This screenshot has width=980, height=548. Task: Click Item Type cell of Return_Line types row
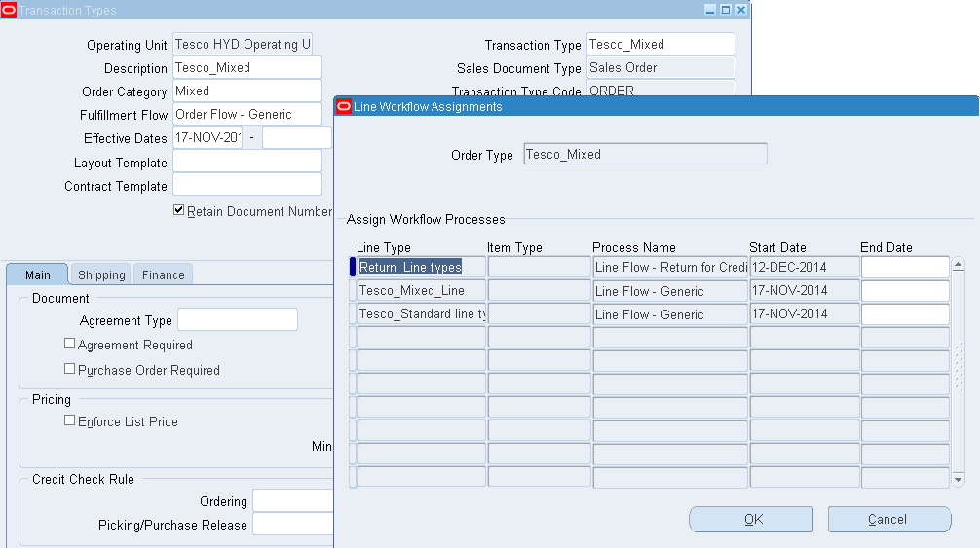(540, 267)
